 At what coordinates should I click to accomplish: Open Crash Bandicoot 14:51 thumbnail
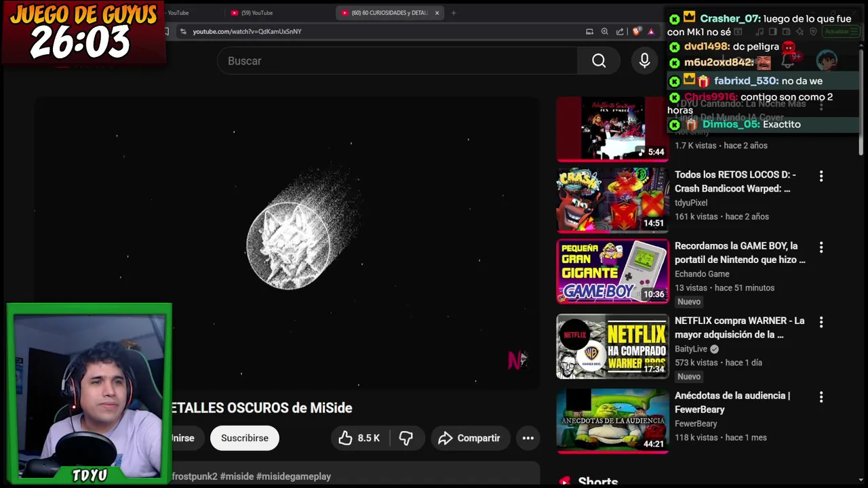(612, 200)
